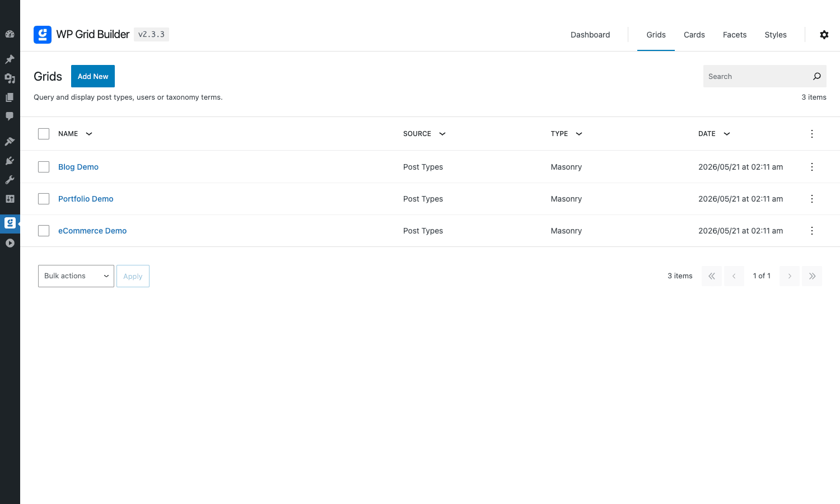Open the Portfolio Demo grid link
840x504 pixels.
pos(86,199)
